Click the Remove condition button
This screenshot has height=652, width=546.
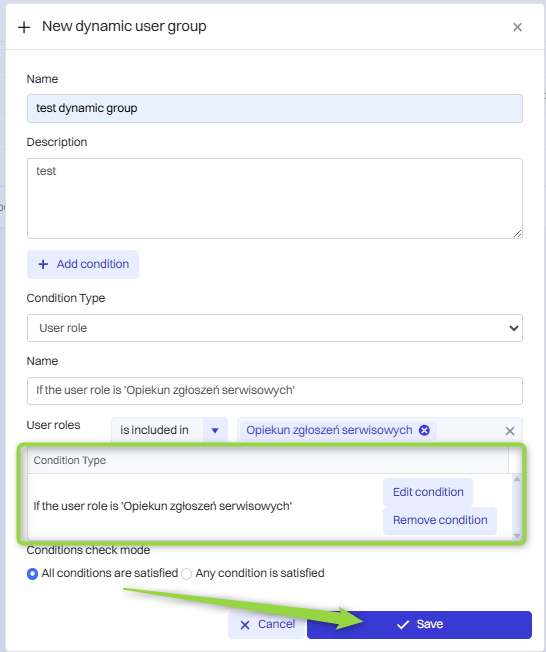click(440, 520)
